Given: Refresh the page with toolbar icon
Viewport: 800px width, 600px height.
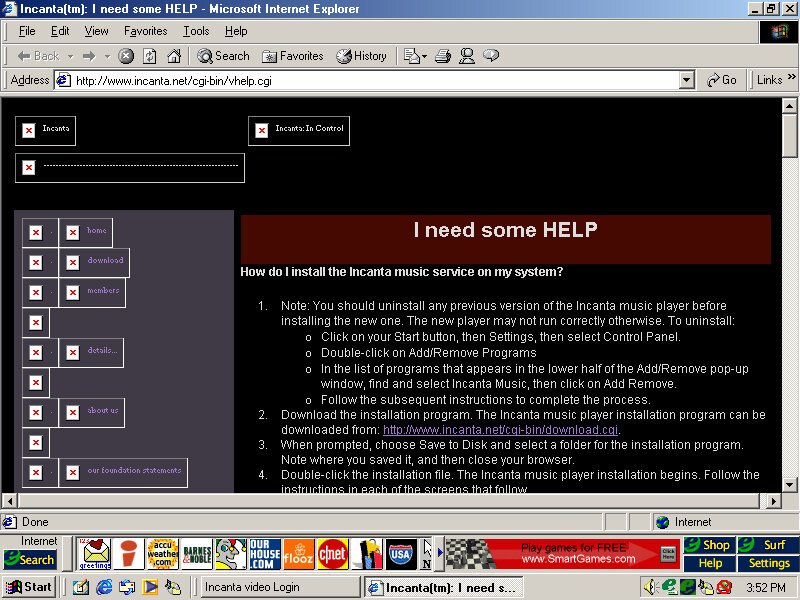Looking at the screenshot, I should [150, 56].
